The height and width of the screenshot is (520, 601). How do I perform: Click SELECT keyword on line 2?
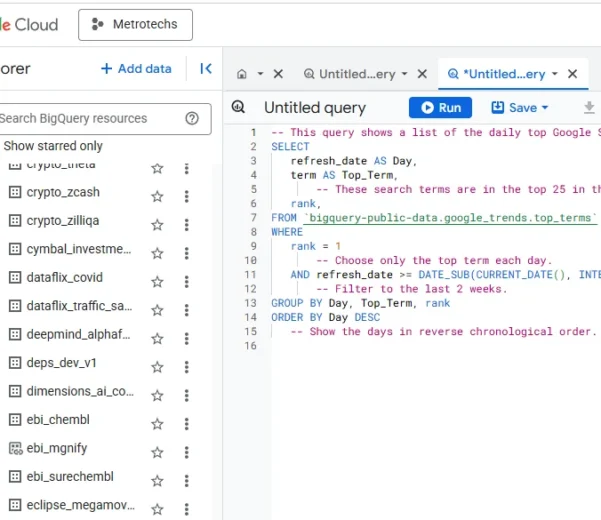290,146
